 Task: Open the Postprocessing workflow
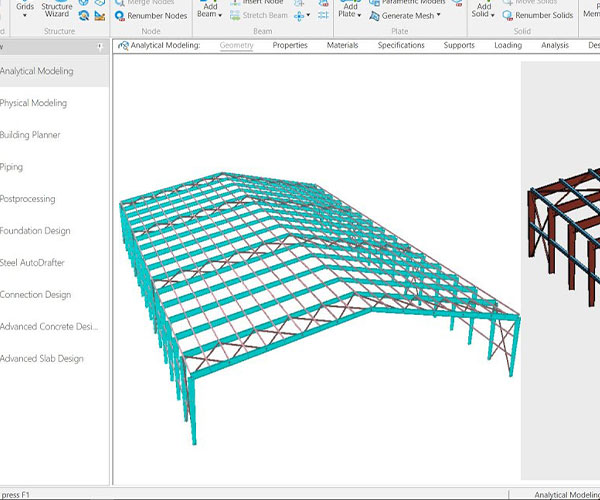(x=28, y=199)
